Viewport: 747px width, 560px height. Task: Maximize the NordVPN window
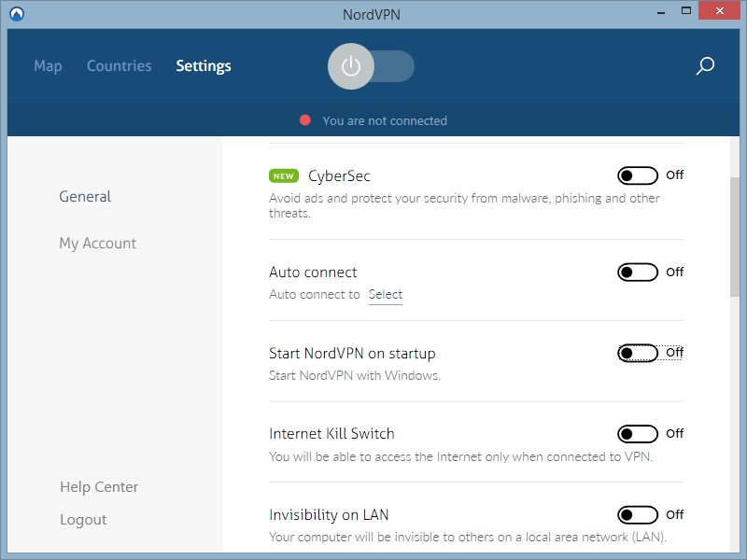coord(686,10)
